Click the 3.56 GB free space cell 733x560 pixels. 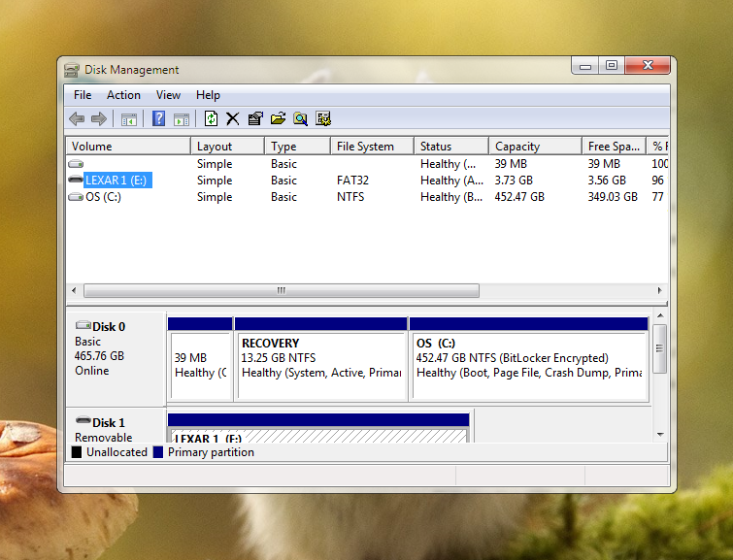pyautogui.click(x=607, y=181)
